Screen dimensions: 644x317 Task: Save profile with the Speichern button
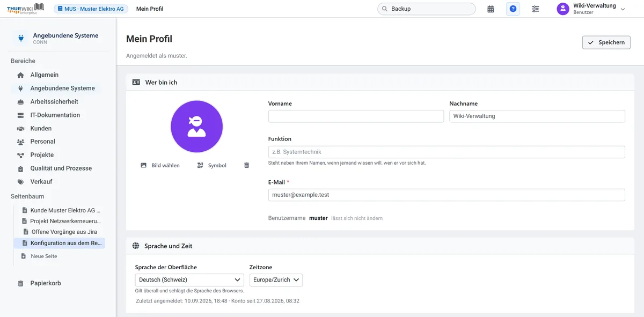tap(606, 42)
